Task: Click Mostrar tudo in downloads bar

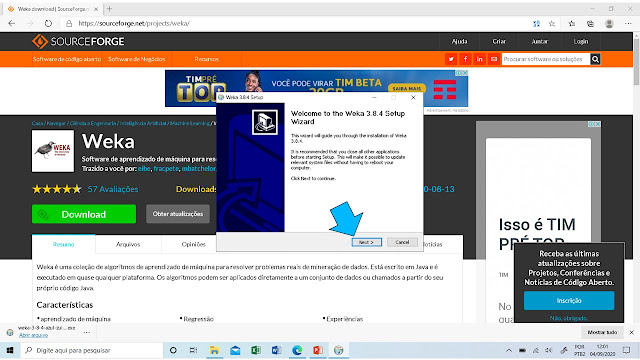Action: click(602, 332)
